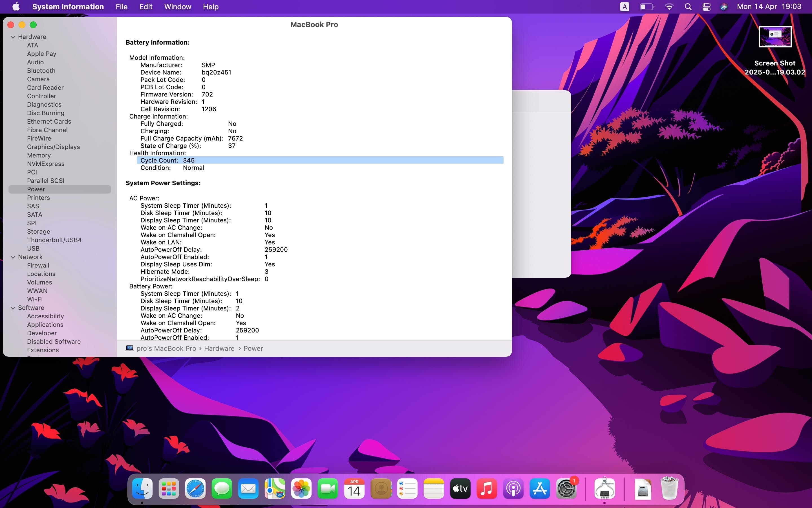Open Apple TV app in the Dock

[x=460, y=489]
